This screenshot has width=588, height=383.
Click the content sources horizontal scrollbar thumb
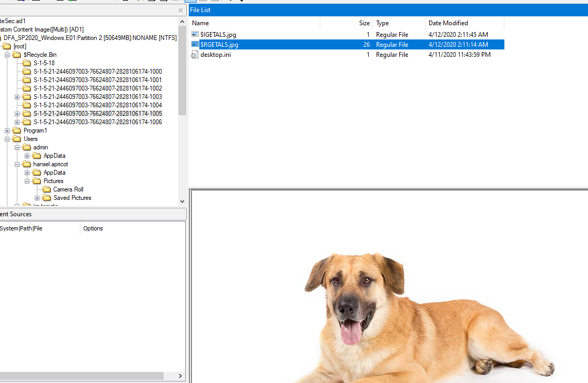(x=82, y=376)
